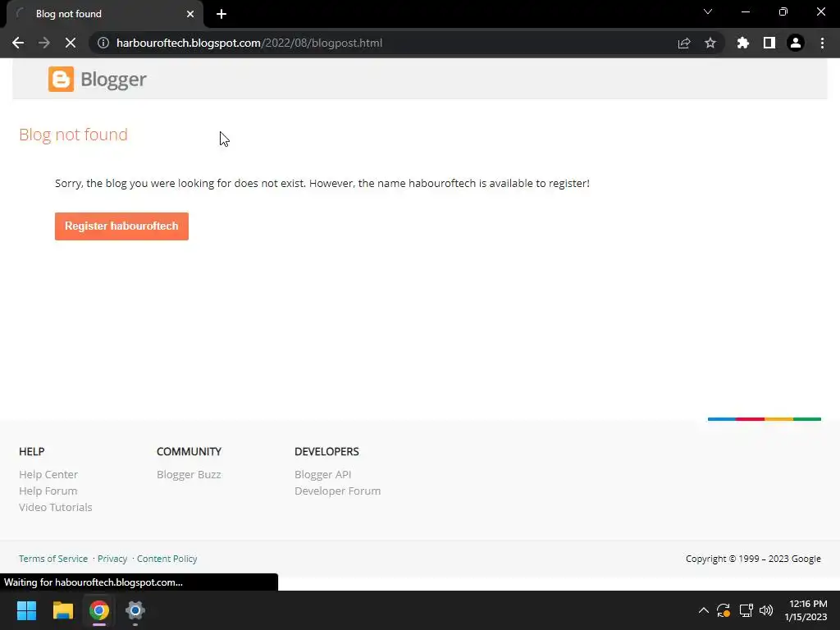Open the Windows Start menu
Screen dimensions: 840x630
(26, 610)
